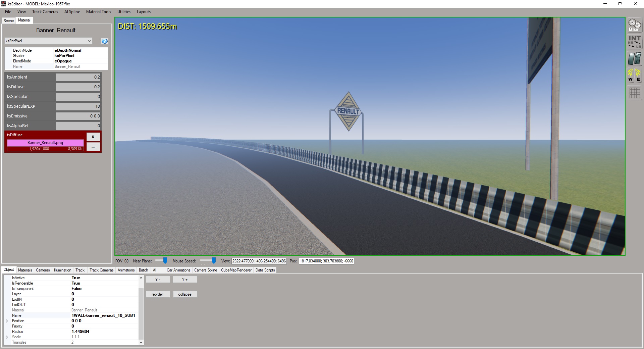Screen dimensions: 644x349
Task: Open the AI tab
Action: (155, 270)
